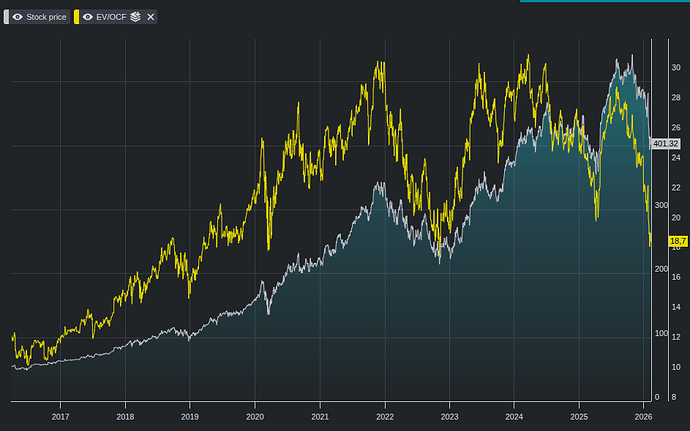The width and height of the screenshot is (690, 431).
Task: Click the 2018 label on time axis
Action: click(125, 417)
